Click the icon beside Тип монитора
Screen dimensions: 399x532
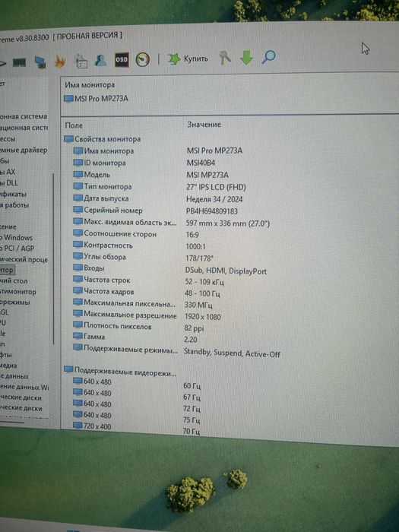(x=78, y=186)
